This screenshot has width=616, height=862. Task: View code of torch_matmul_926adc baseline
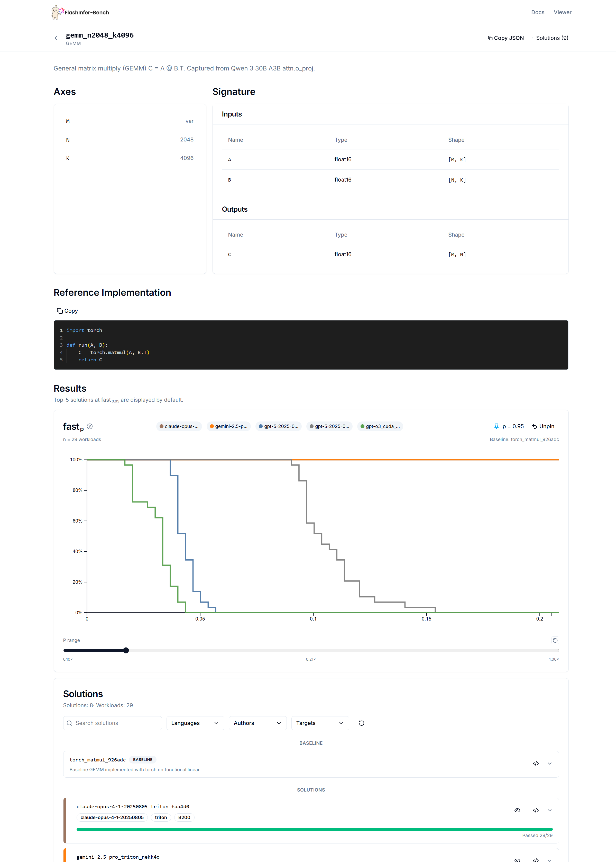point(536,764)
